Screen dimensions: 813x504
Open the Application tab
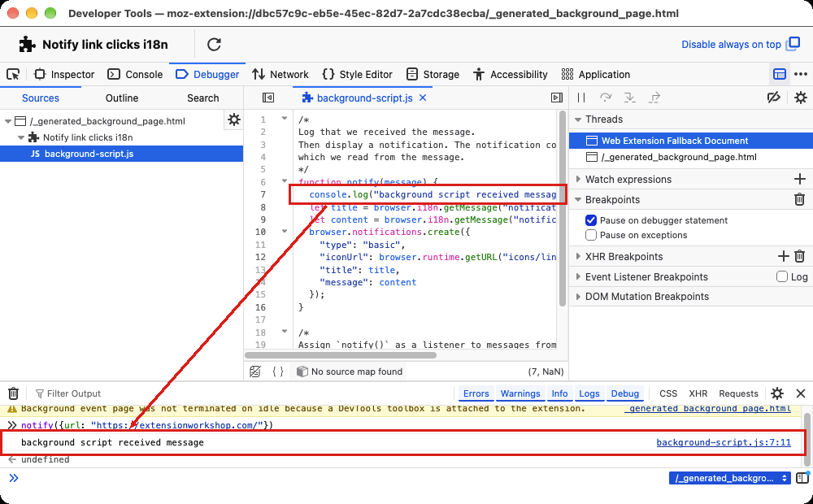coord(596,75)
